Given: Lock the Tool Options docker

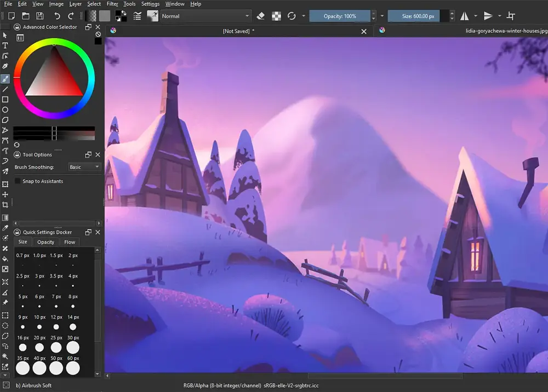Looking at the screenshot, I should (17, 154).
